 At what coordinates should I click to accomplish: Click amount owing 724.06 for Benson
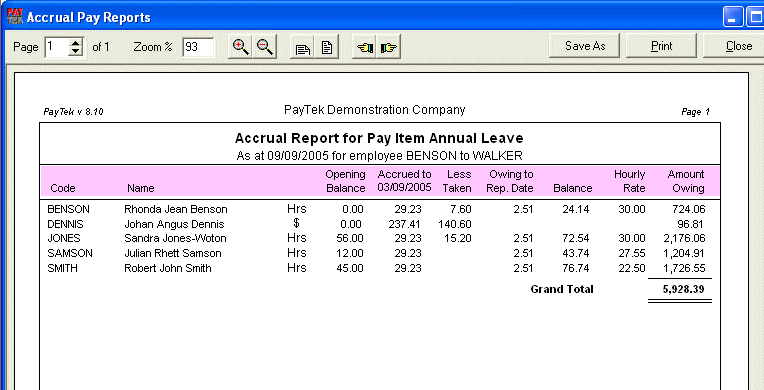688,210
